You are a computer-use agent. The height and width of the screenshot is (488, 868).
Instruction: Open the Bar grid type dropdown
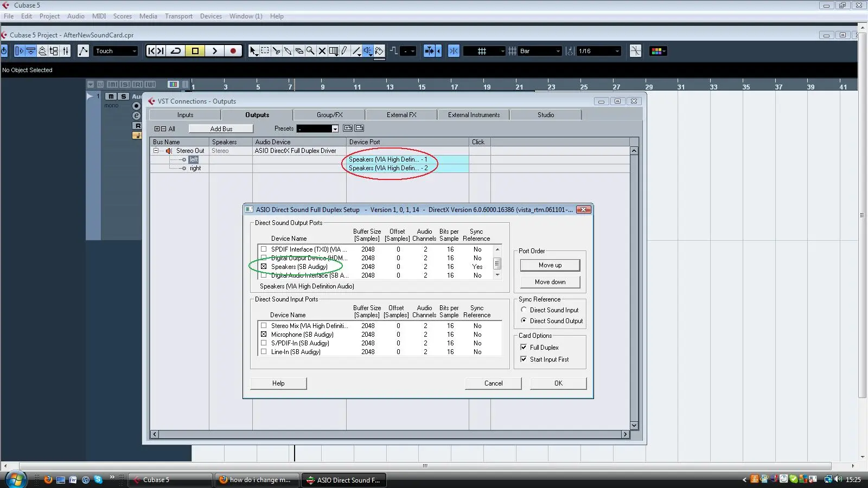(540, 51)
